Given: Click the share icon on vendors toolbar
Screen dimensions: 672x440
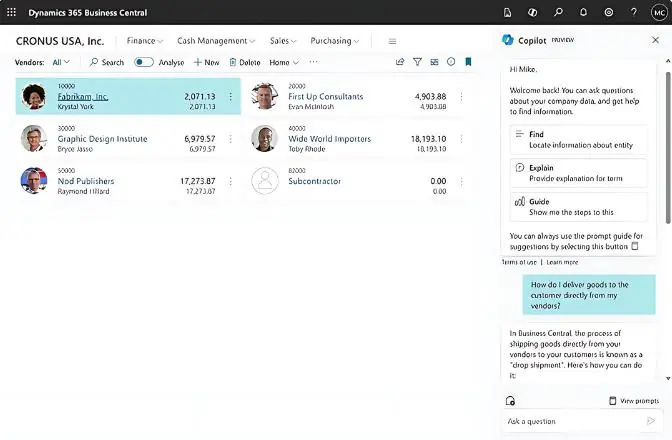Looking at the screenshot, I should pos(400,62).
